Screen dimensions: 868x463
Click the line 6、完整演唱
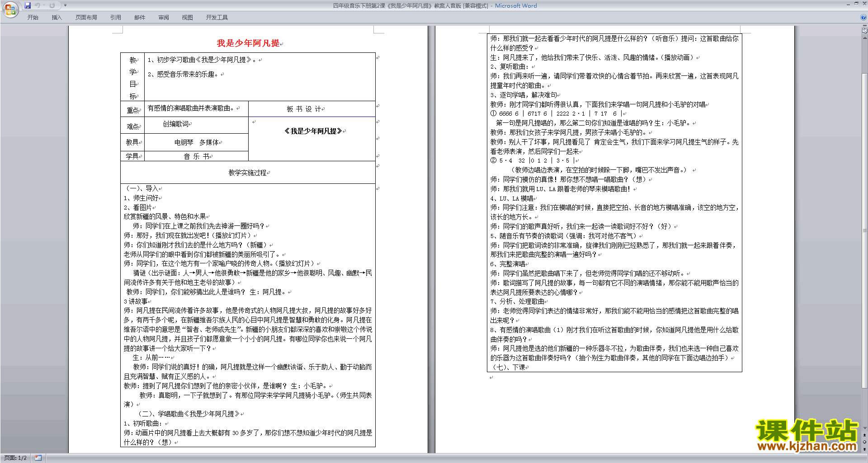[x=508, y=264]
